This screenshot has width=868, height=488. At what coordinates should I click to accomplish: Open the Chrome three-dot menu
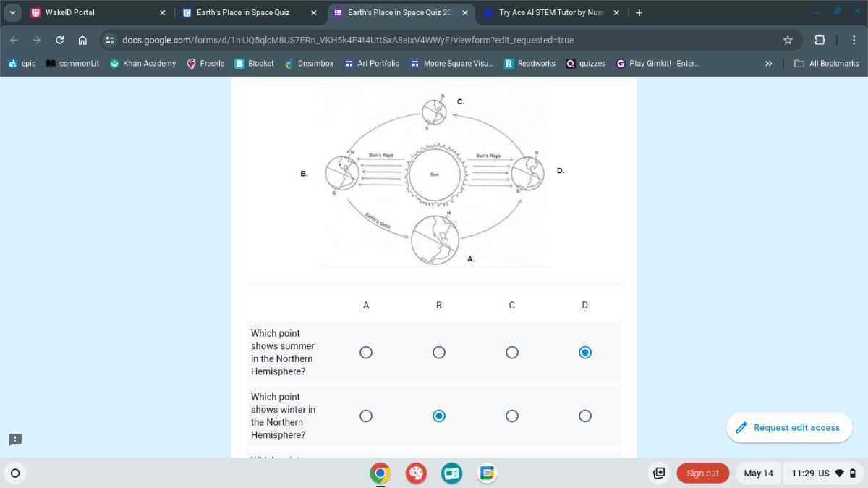coord(854,40)
